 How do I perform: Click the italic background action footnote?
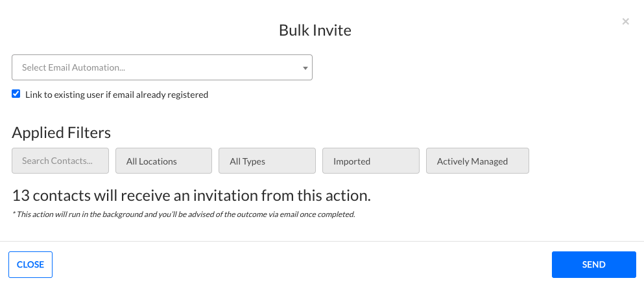click(183, 214)
